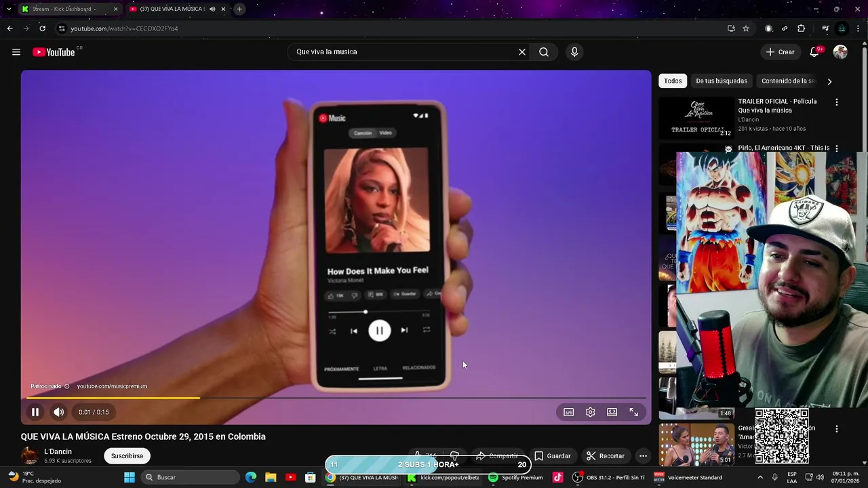The image size is (868, 488).
Task: Click the browser address bar URL
Action: tap(124, 28)
